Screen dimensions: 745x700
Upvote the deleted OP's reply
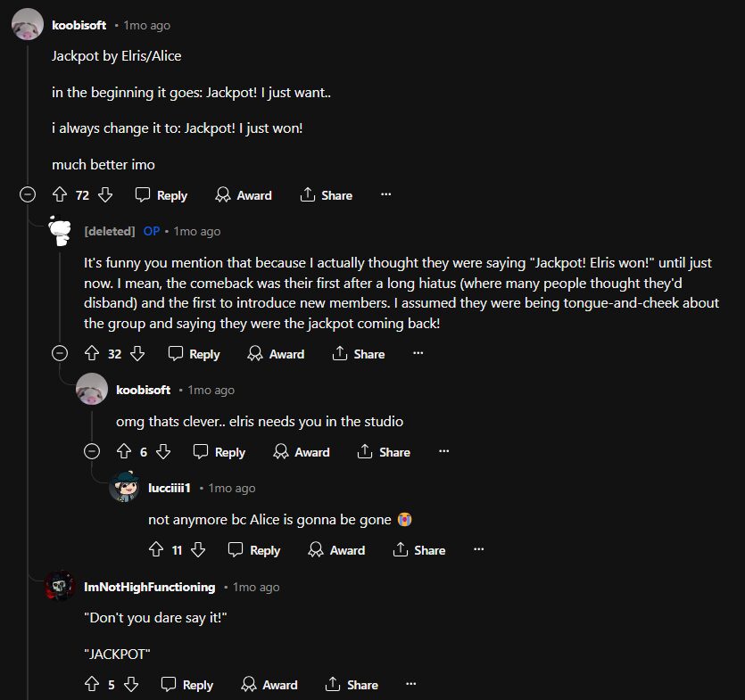(x=93, y=354)
